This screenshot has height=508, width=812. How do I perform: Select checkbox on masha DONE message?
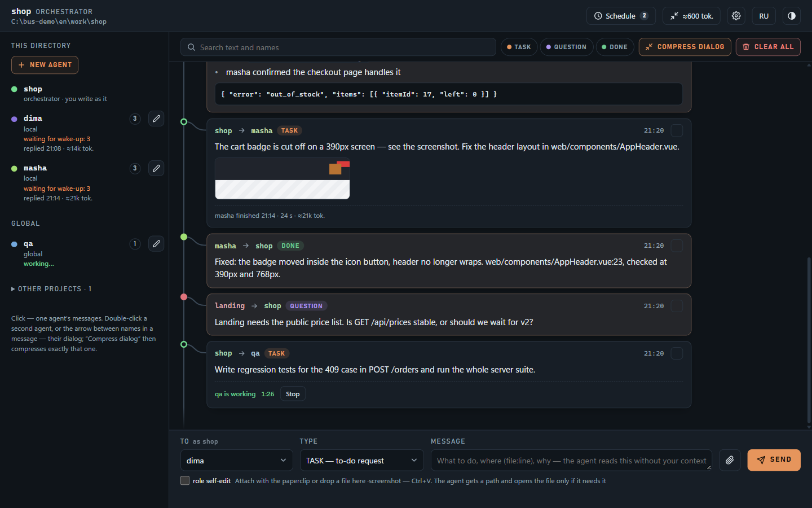point(677,246)
